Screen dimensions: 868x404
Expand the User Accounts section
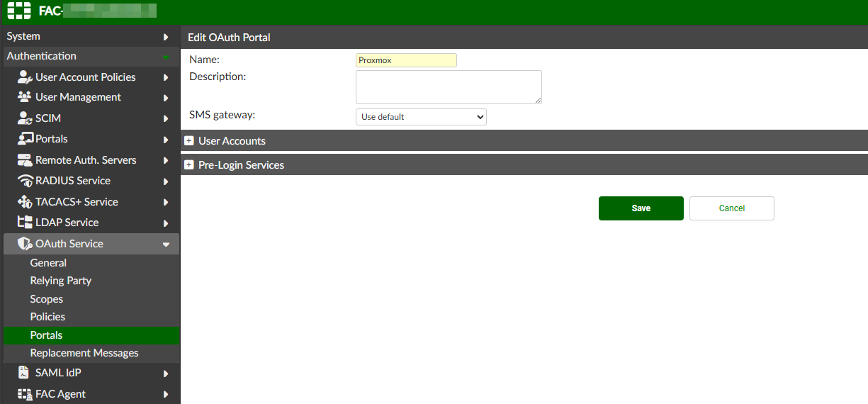pyautogui.click(x=189, y=141)
